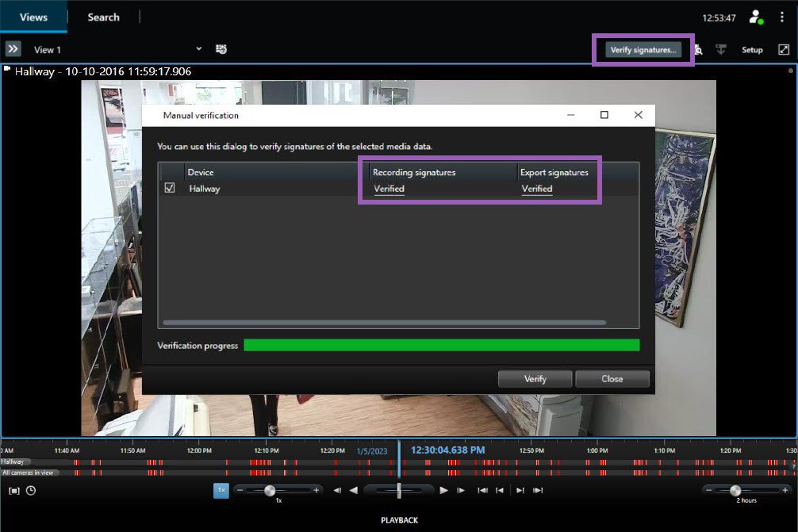
Task: Select the smart search magnifier icon
Action: [x=698, y=49]
